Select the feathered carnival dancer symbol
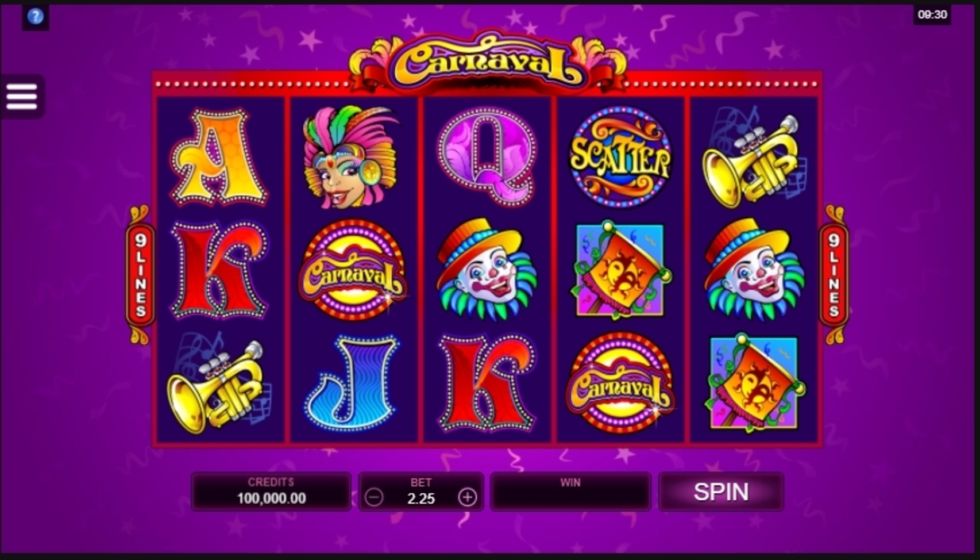The image size is (980, 560). click(351, 156)
